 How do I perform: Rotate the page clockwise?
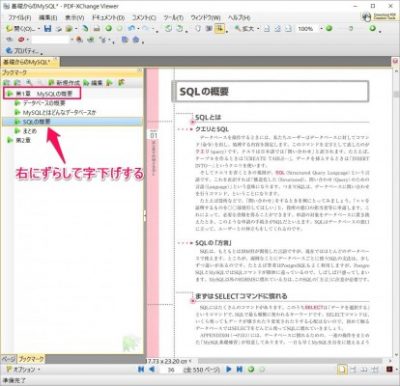(x=180, y=29)
